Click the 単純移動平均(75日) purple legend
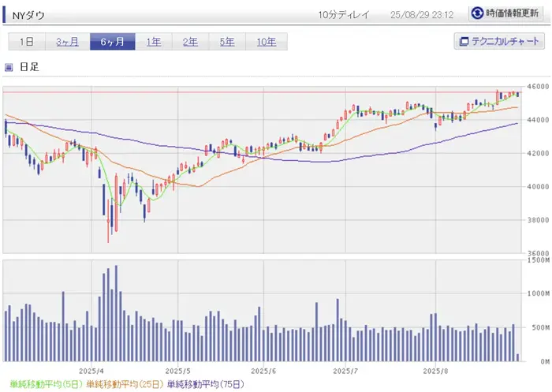The image size is (552, 392). 206,384
